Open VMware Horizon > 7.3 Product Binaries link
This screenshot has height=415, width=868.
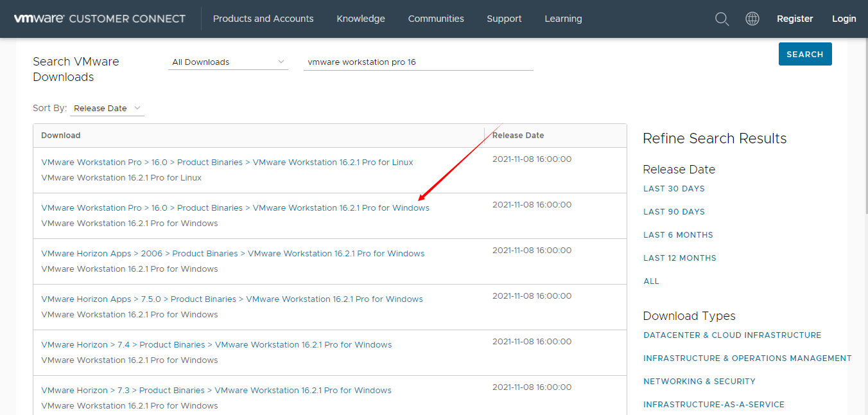click(216, 391)
